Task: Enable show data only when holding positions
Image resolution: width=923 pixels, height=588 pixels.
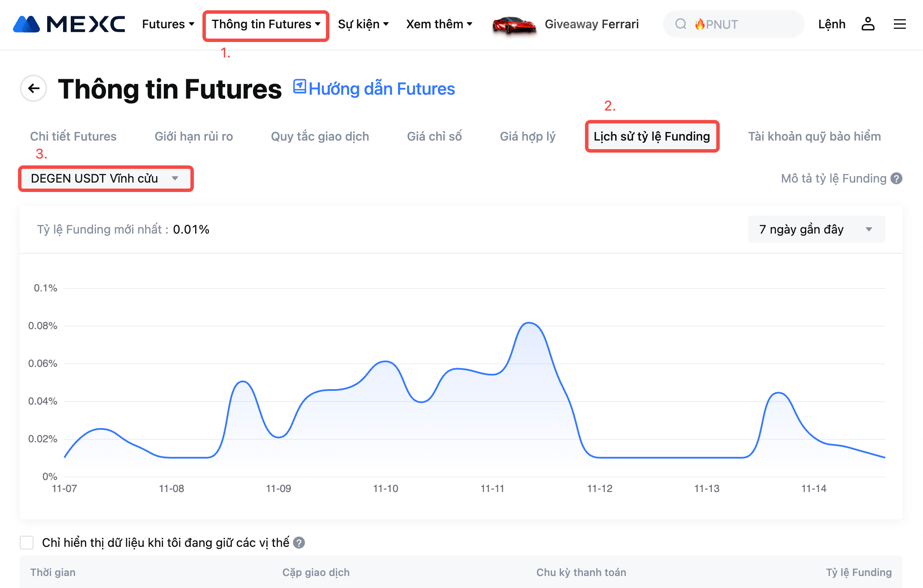Action: pos(27,543)
